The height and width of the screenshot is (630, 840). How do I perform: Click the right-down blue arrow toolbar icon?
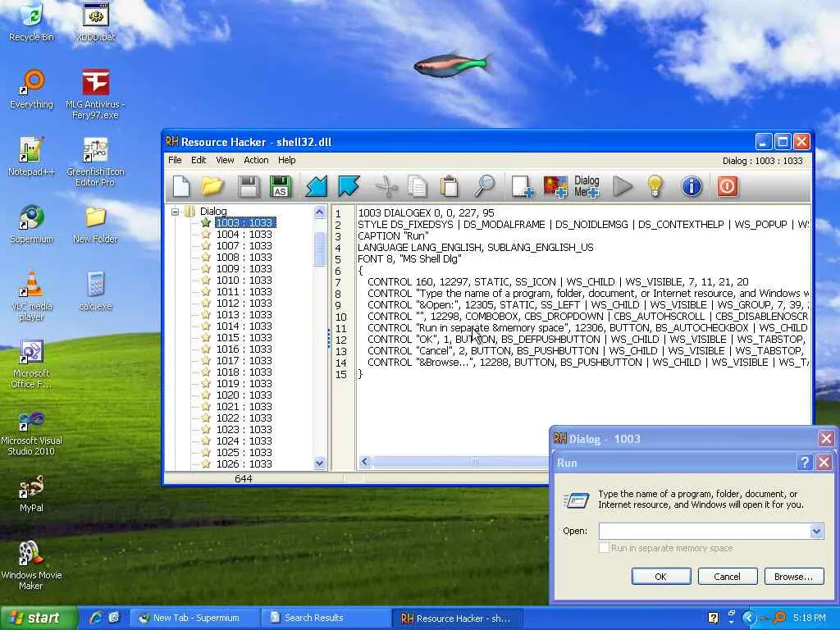click(x=349, y=186)
